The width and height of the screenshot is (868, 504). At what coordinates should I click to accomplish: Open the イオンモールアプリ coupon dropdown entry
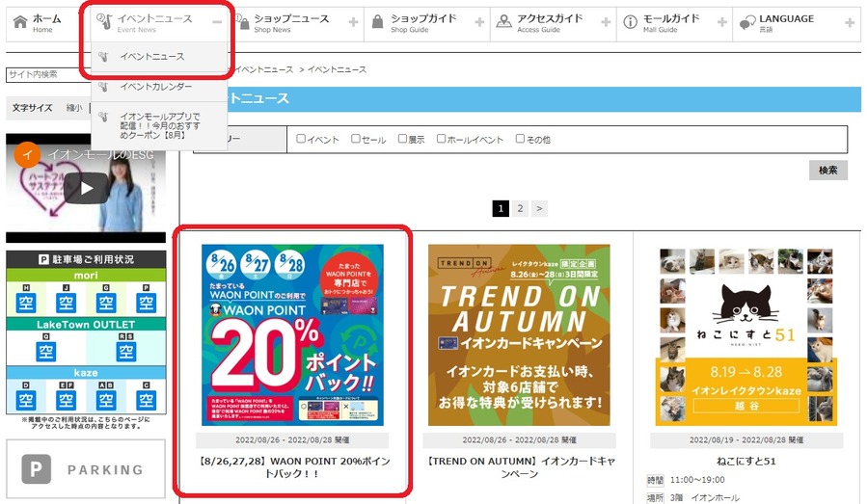tap(159, 125)
